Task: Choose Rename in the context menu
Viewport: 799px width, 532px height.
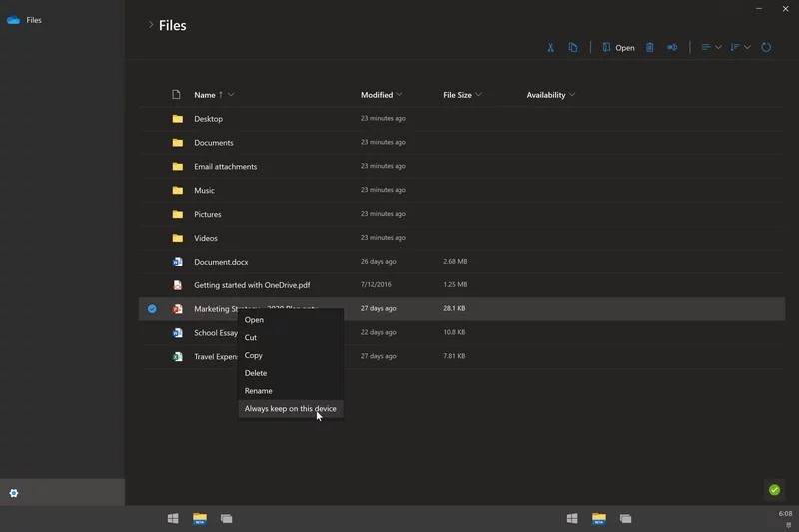Action: pyautogui.click(x=291, y=391)
